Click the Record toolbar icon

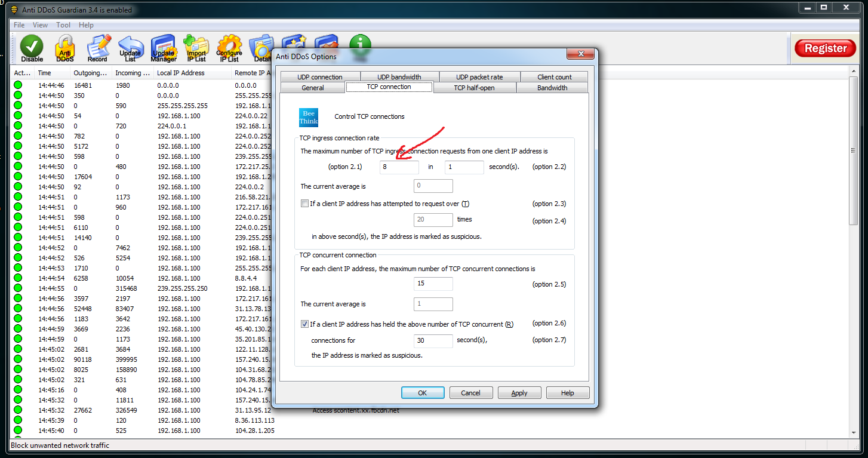pos(97,48)
